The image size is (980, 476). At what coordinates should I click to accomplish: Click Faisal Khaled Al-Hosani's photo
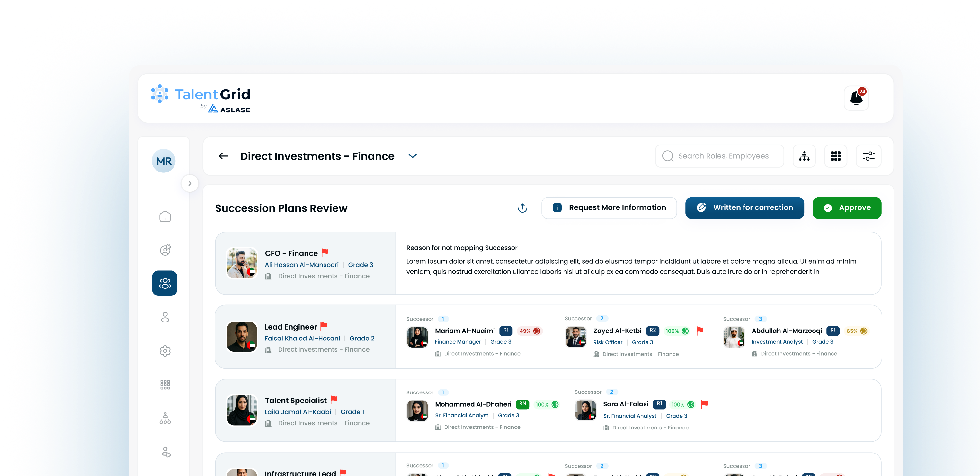click(x=242, y=337)
